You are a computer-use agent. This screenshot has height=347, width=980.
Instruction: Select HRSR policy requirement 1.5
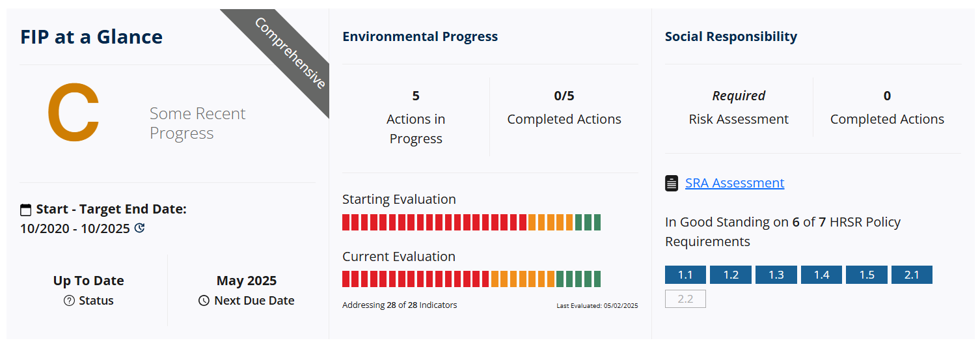pos(867,275)
